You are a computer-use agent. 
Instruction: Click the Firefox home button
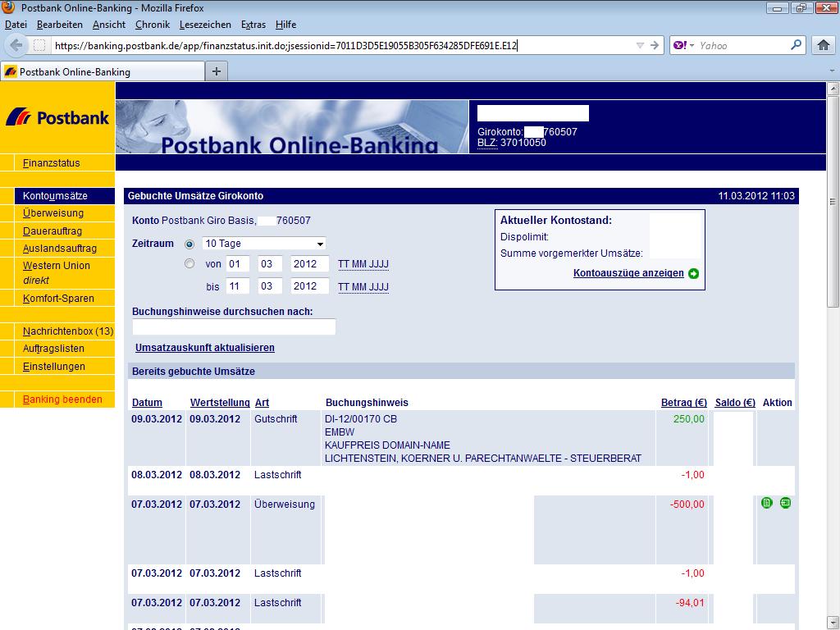pyautogui.click(x=824, y=46)
